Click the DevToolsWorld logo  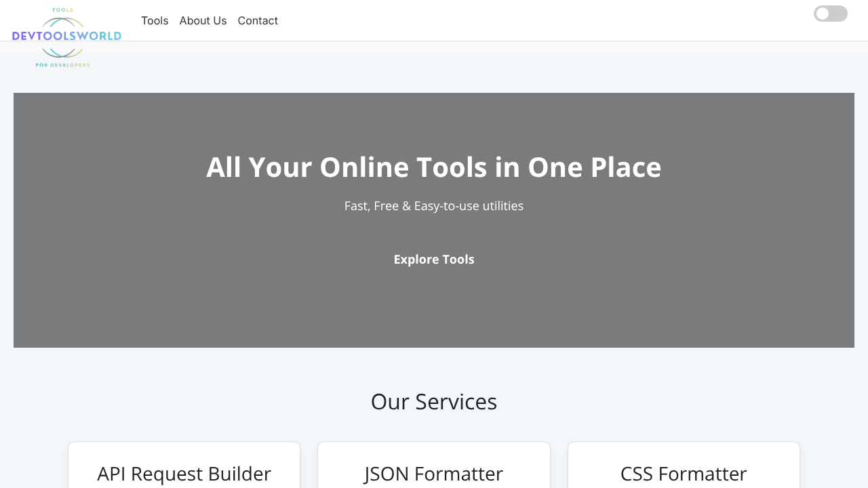[x=66, y=37]
